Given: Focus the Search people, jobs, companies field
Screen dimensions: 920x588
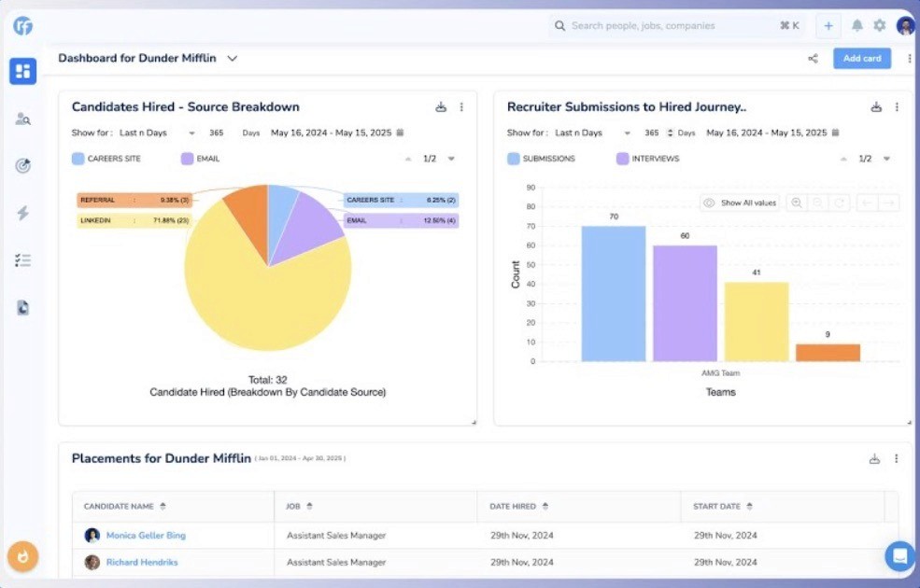Looking at the screenshot, I should (676, 26).
